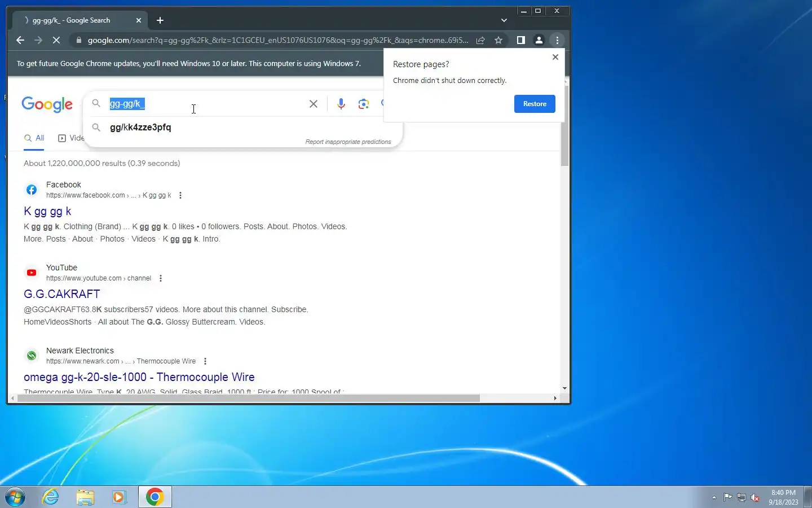Switch to the Videos results tab
812x508 pixels.
[71, 138]
